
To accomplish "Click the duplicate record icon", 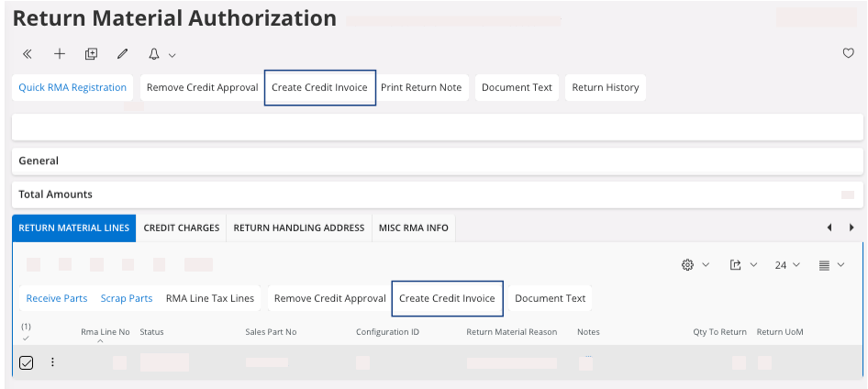I will pos(91,54).
